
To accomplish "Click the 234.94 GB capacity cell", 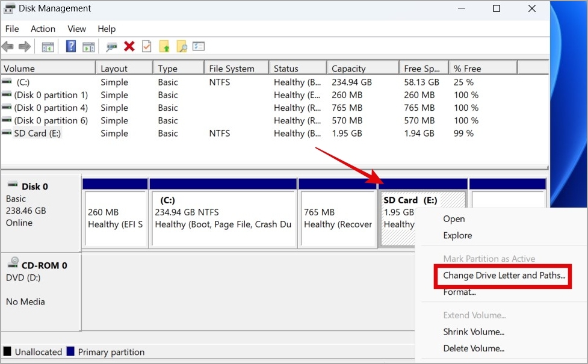I will [351, 82].
